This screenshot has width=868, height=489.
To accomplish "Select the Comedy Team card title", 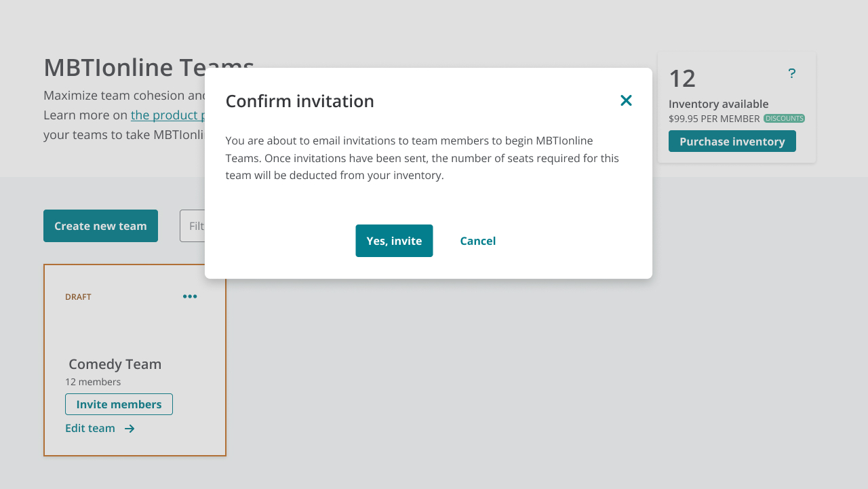I will click(115, 364).
